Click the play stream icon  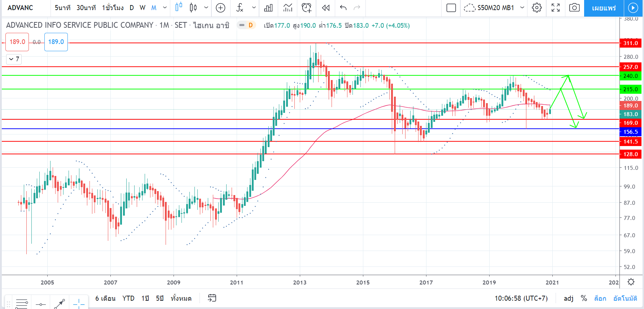point(633,8)
